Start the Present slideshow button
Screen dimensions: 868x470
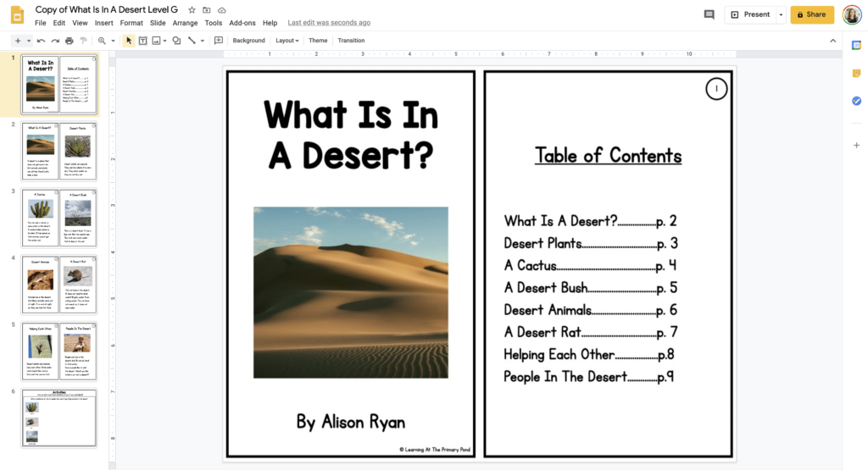tap(751, 14)
